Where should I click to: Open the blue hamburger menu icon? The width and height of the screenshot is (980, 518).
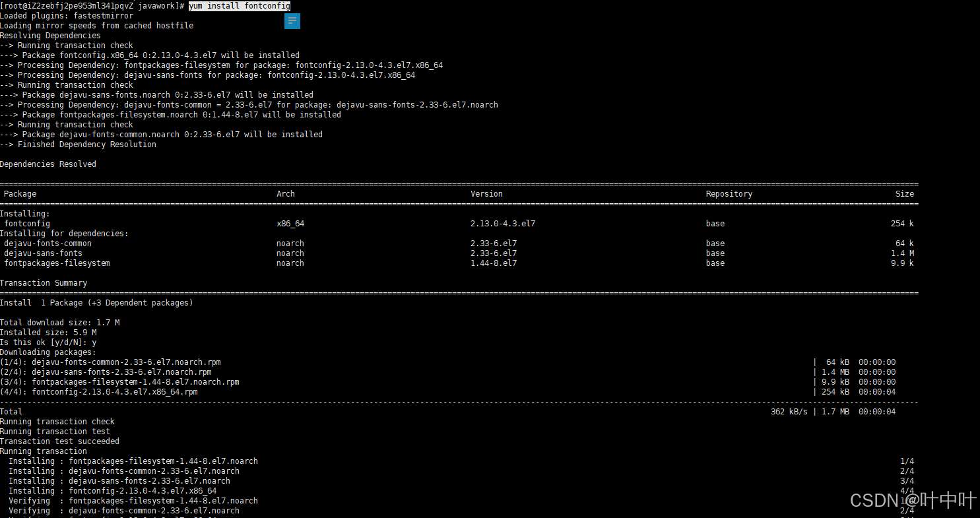point(292,20)
